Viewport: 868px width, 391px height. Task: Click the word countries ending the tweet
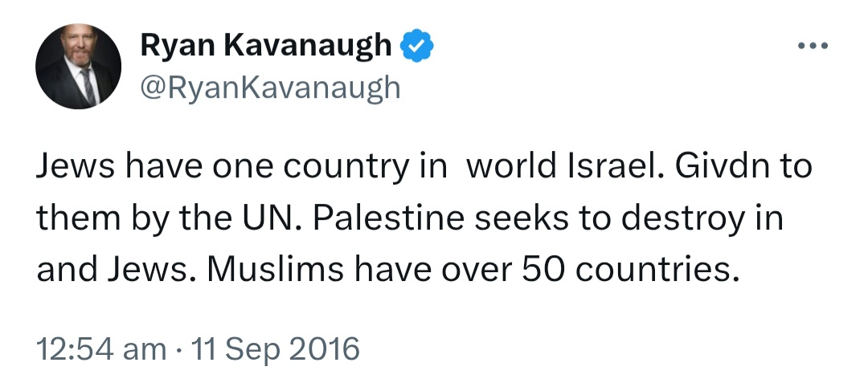click(657, 269)
